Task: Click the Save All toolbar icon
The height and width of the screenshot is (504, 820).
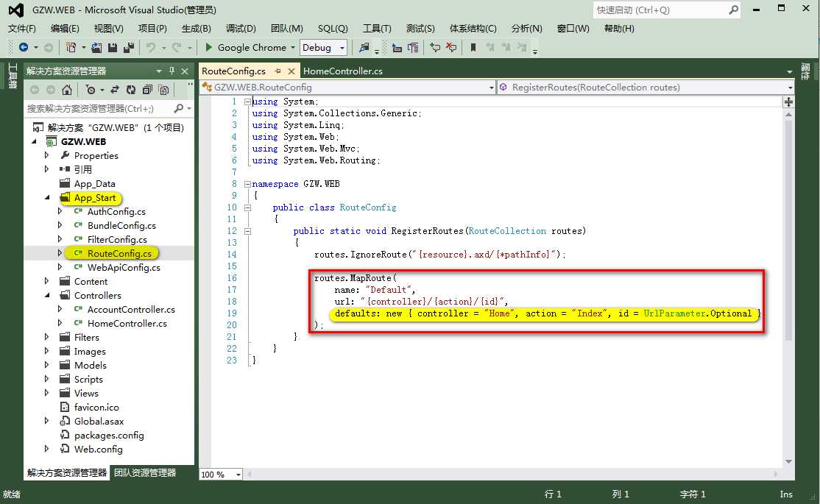Action: click(129, 48)
